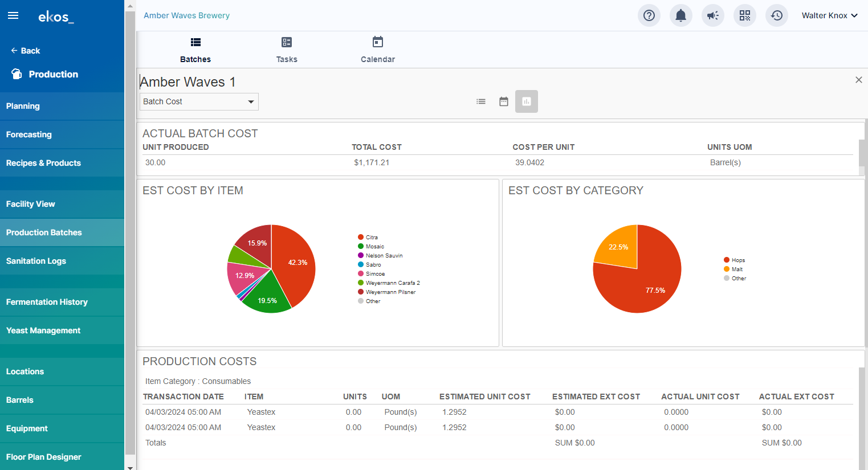The width and height of the screenshot is (868, 470).
Task: Select the chart view icon
Action: [527, 101]
